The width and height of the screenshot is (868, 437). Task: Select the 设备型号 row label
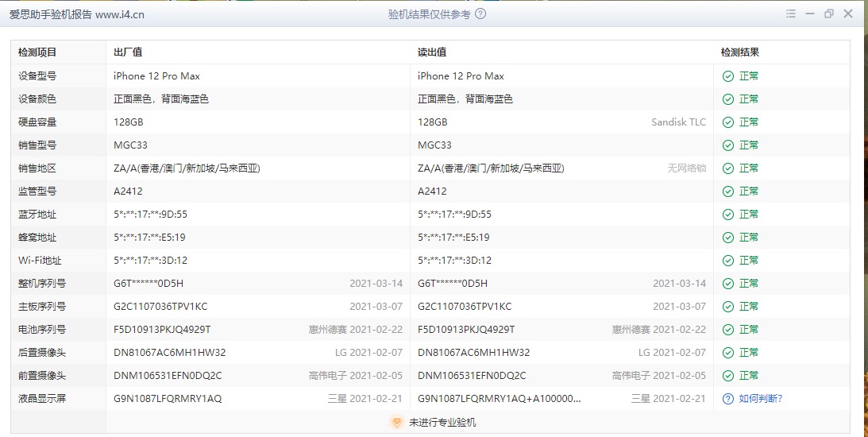[x=37, y=76]
